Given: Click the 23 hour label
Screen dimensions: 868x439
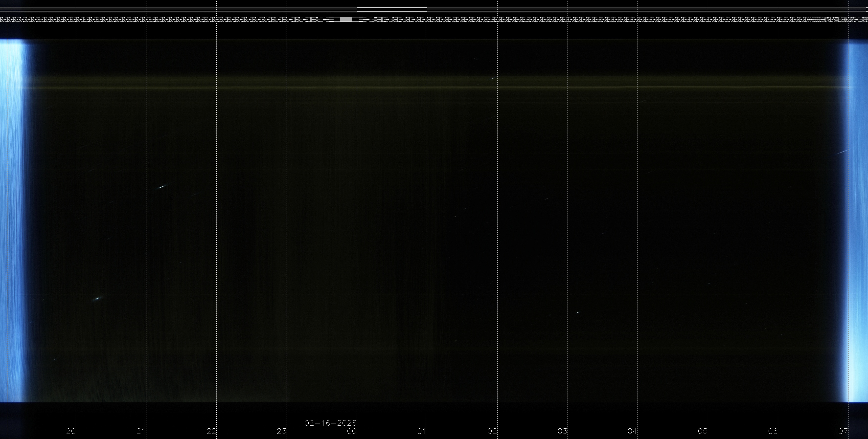Looking at the screenshot, I should pyautogui.click(x=281, y=431).
